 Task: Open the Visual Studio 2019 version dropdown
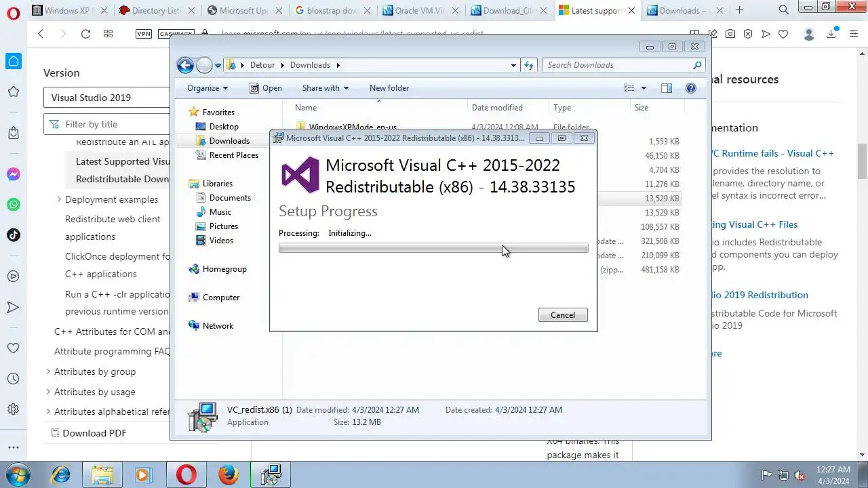106,98
